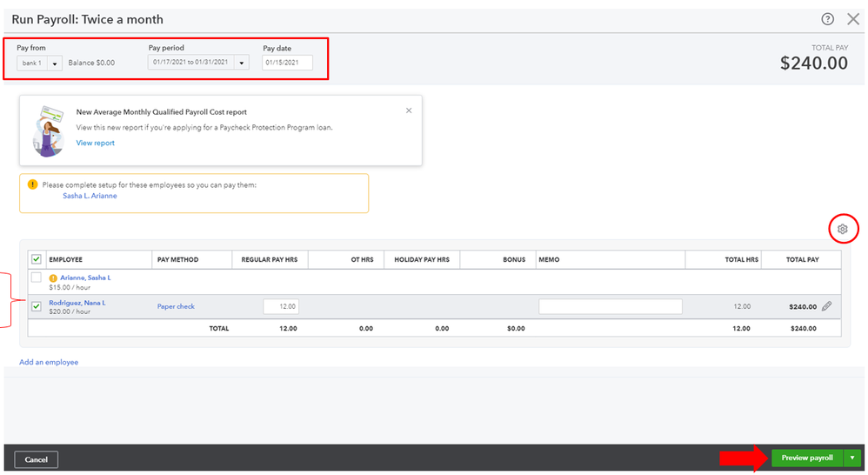Click the REGULAR PAY HRS column header
The image size is (868, 475).
[x=269, y=259]
